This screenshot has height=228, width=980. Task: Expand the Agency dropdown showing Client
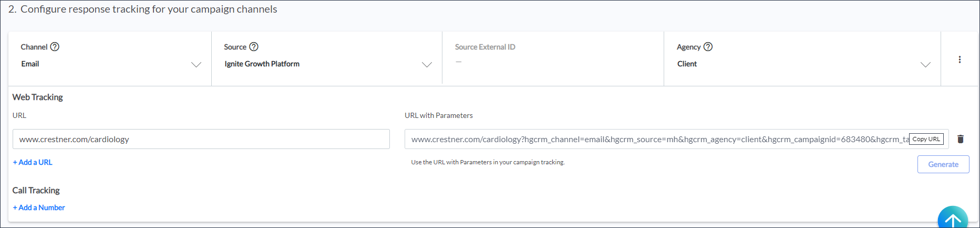(925, 64)
